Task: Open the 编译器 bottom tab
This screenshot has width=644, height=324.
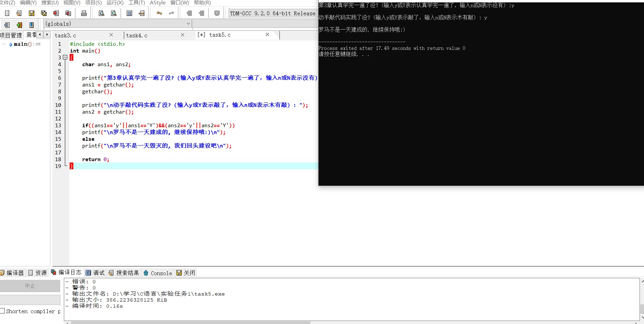Action: [x=12, y=273]
